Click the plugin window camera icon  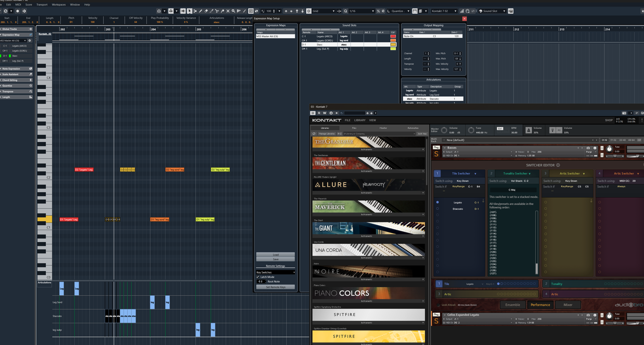pyautogui.click(x=624, y=113)
